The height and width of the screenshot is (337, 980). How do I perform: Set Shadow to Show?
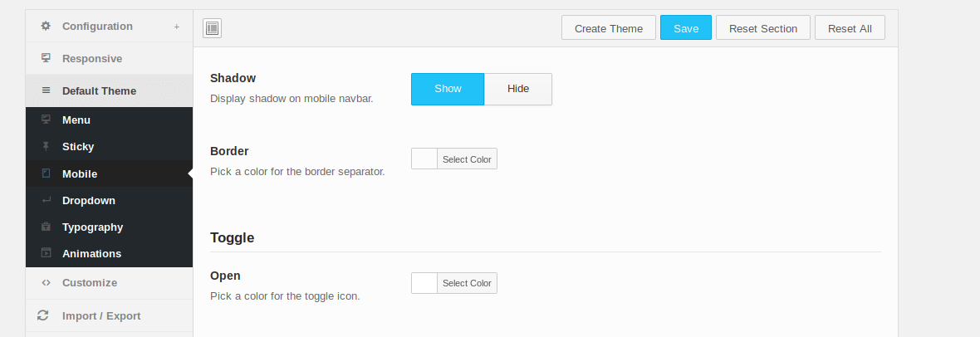click(448, 89)
